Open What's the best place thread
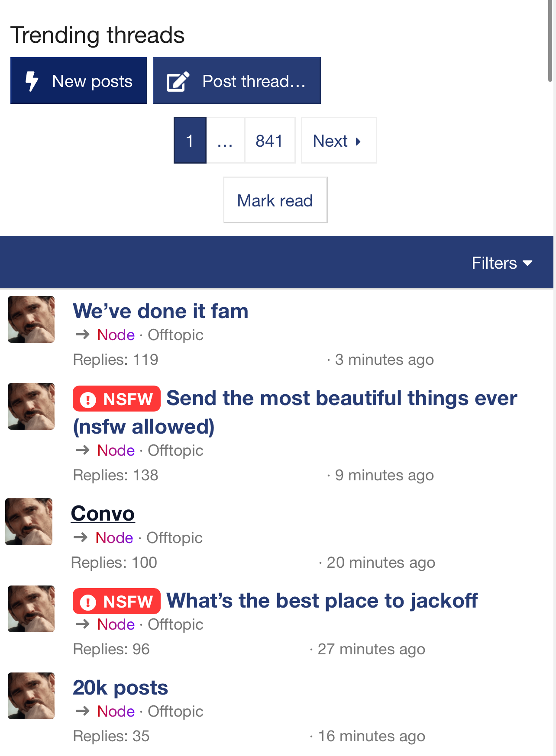The image size is (556, 756). point(322,601)
